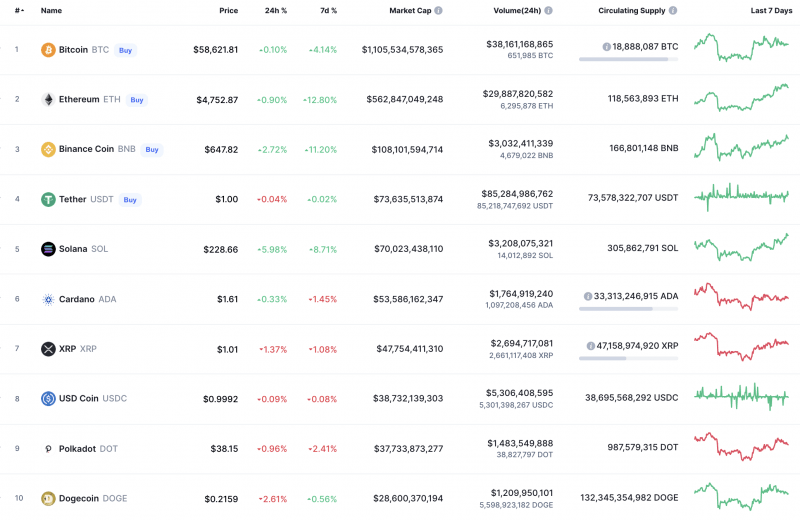Sort by Name column header
This screenshot has height=520, width=800.
coord(51,10)
